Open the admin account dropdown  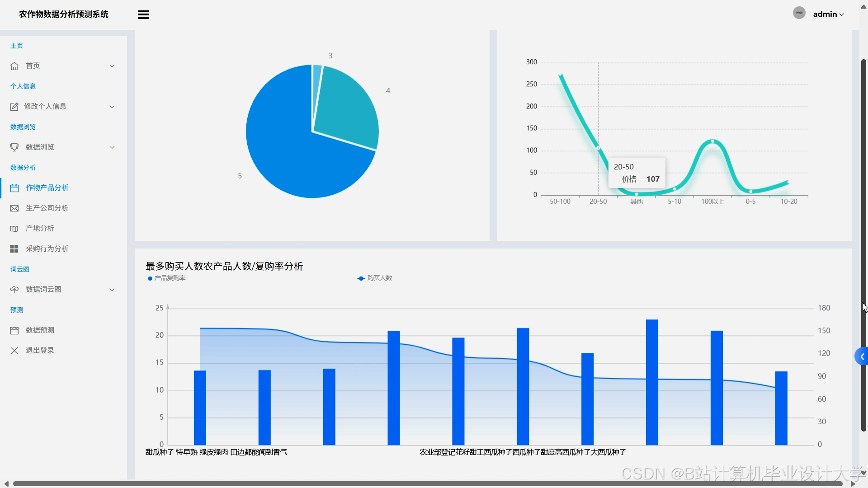click(x=828, y=14)
